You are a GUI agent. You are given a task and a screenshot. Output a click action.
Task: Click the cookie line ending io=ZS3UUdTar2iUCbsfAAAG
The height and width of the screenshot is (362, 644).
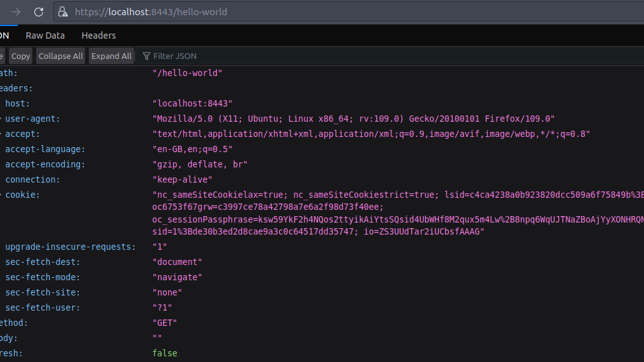[x=319, y=231]
